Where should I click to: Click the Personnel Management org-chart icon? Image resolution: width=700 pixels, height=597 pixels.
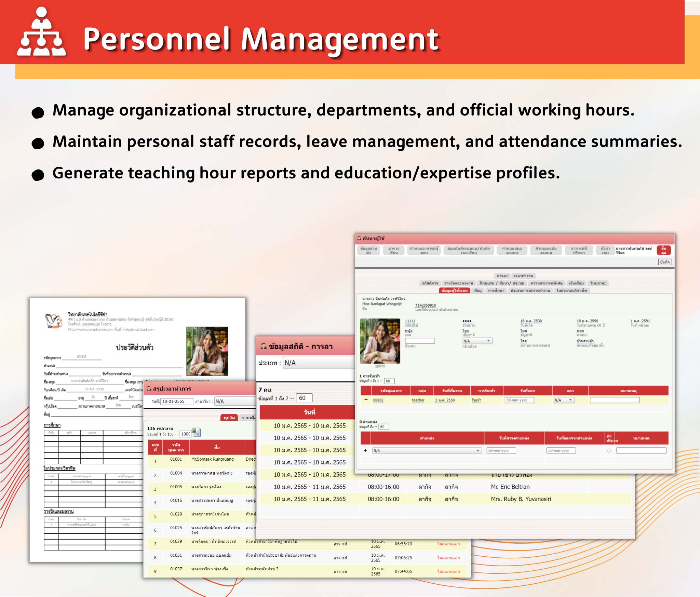click(x=41, y=32)
